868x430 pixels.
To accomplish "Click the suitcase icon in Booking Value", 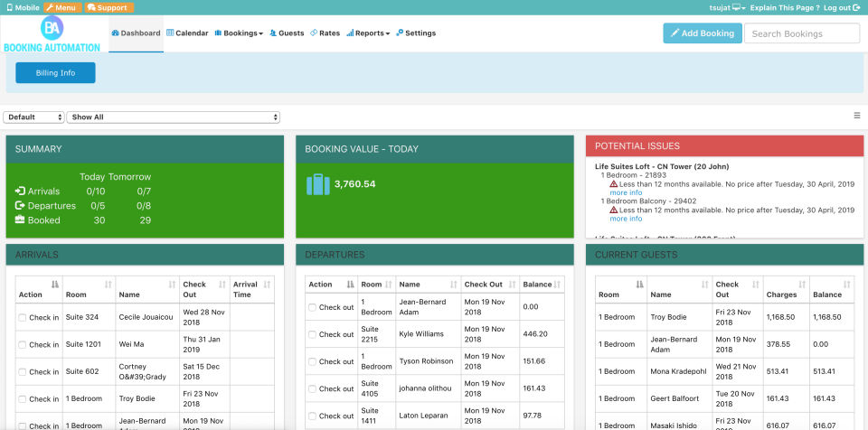I will (x=317, y=184).
